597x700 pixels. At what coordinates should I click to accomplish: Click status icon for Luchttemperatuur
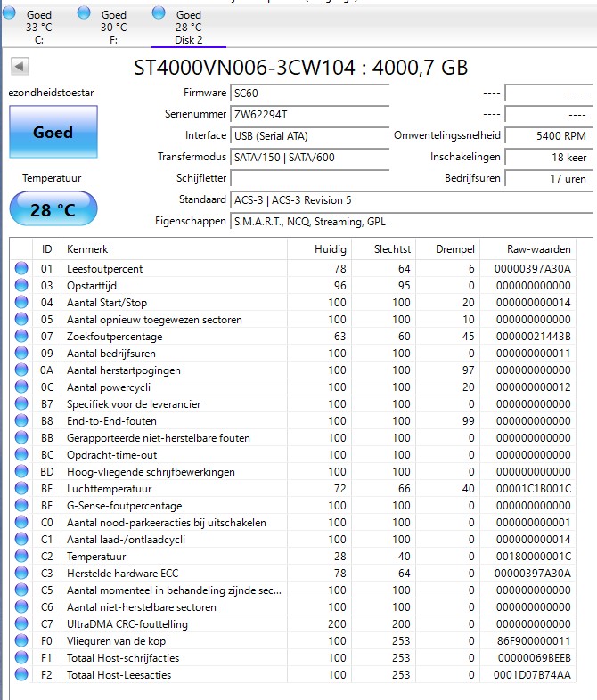click(21, 488)
